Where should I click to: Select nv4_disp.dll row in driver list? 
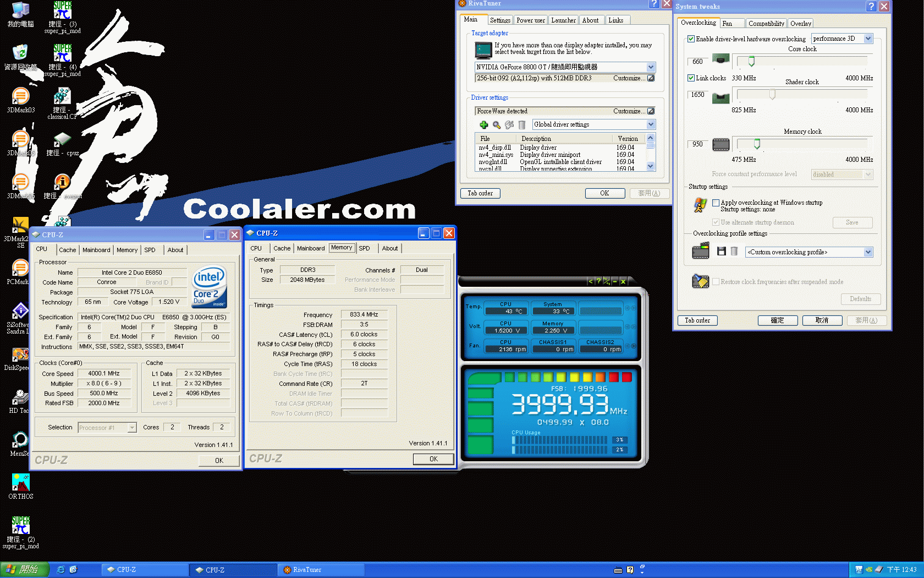pyautogui.click(x=560, y=148)
